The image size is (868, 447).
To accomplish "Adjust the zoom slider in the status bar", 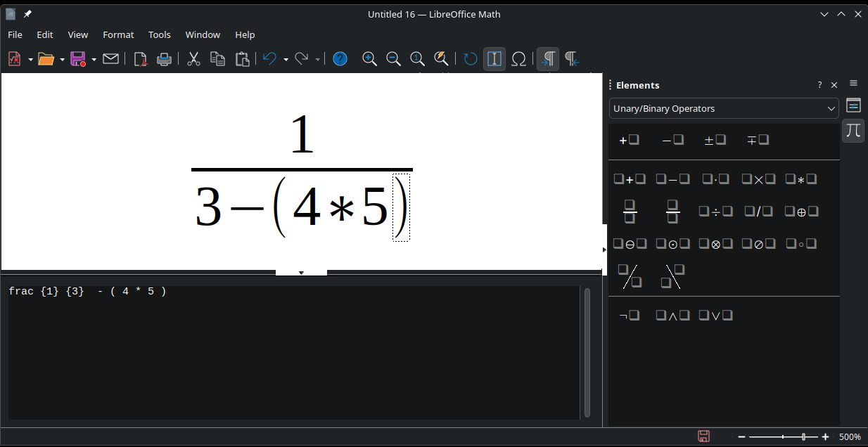I will pos(802,436).
